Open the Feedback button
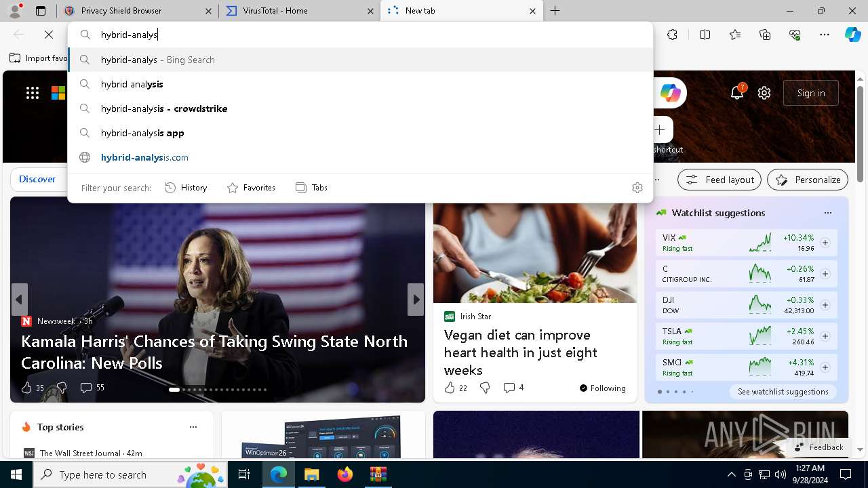The image size is (868, 488). pyautogui.click(x=818, y=447)
